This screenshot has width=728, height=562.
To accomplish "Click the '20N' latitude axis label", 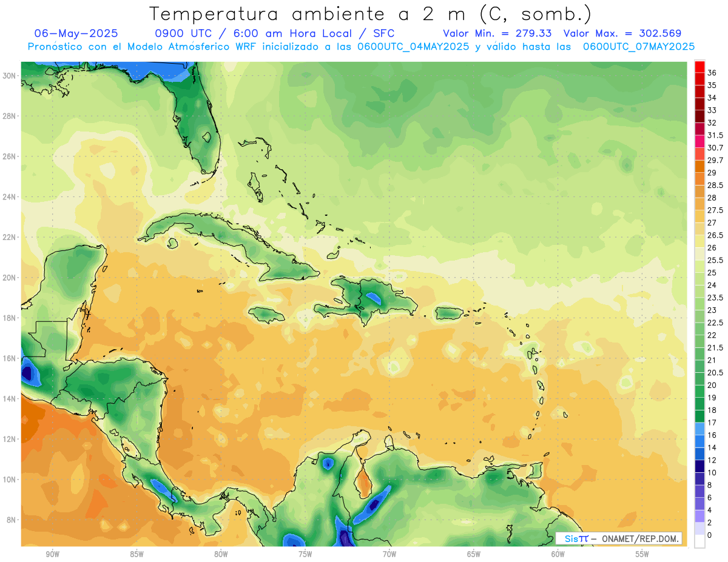I will click(x=10, y=278).
